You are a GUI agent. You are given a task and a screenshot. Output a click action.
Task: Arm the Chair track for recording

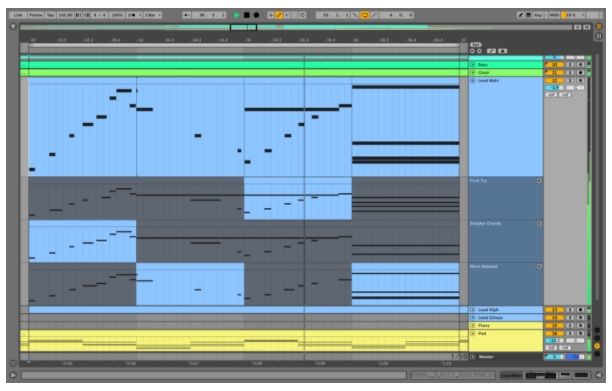580,73
